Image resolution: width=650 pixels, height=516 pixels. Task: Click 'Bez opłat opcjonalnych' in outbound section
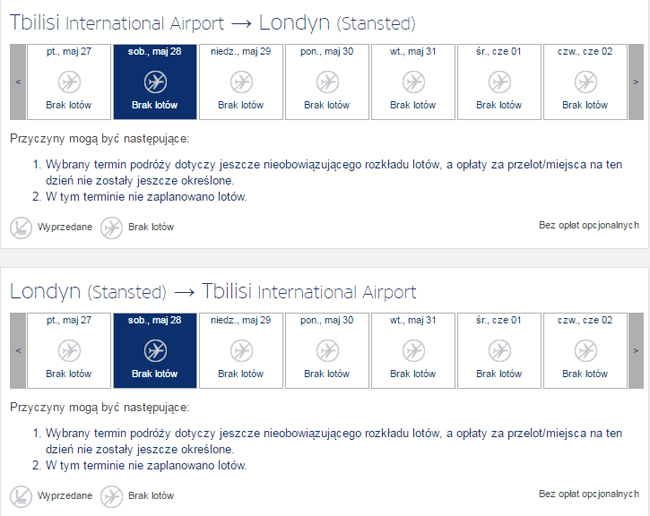point(588,226)
